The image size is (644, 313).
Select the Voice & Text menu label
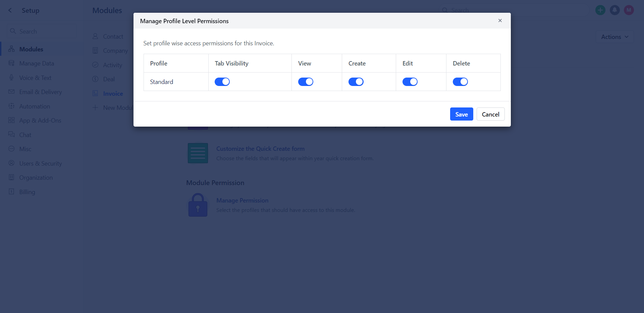click(x=35, y=78)
